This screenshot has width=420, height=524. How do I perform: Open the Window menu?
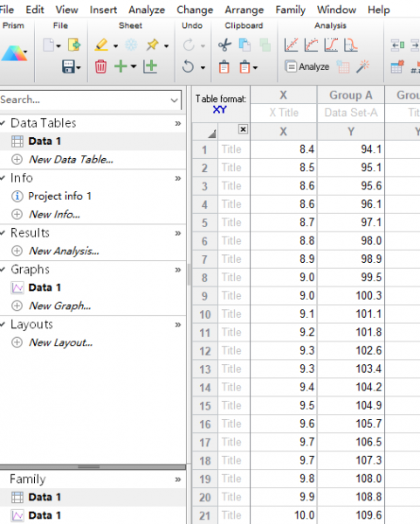click(336, 10)
